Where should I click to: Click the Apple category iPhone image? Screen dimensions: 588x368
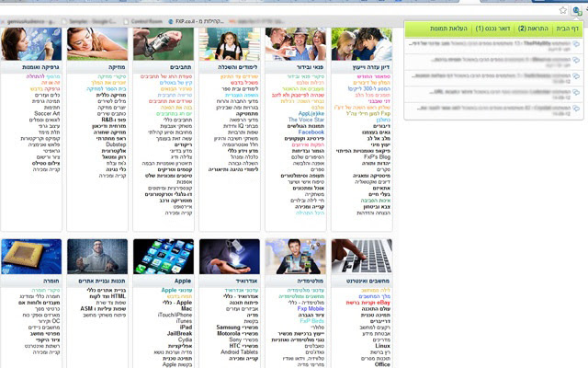(164, 257)
